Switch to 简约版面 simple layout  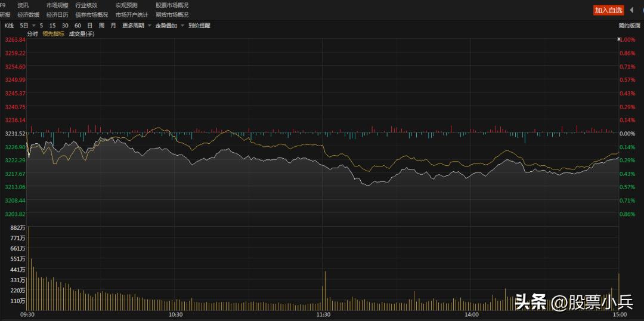tap(629, 26)
